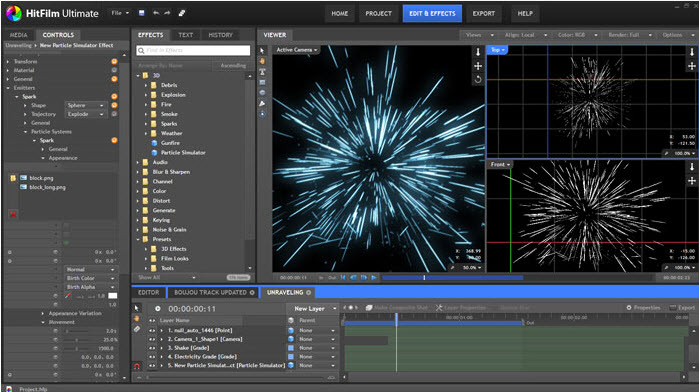The image size is (699, 392).
Task: Open the HELP tab
Action: [525, 13]
